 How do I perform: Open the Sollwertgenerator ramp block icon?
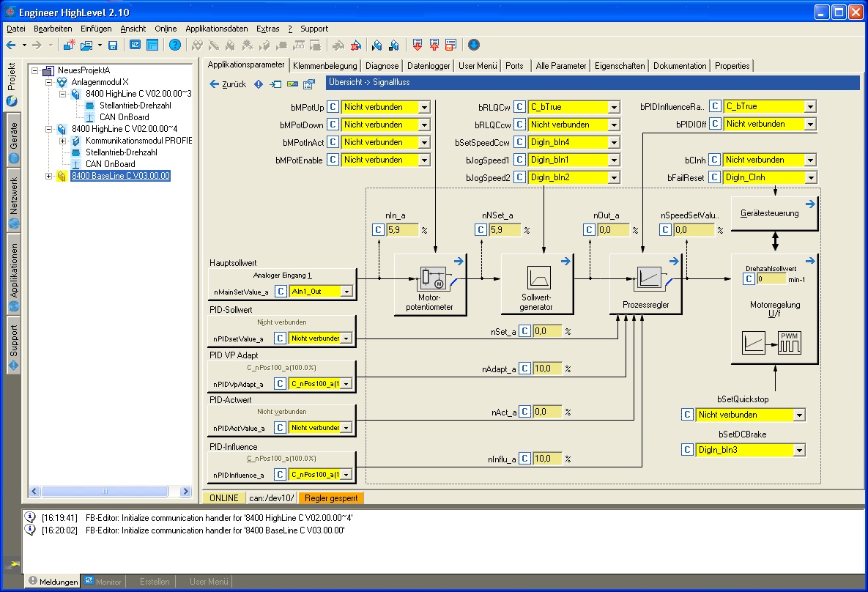[x=538, y=278]
